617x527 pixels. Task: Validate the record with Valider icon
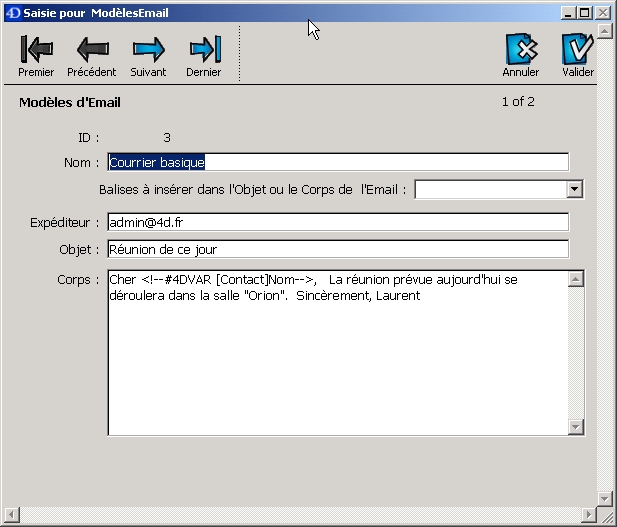[577, 50]
